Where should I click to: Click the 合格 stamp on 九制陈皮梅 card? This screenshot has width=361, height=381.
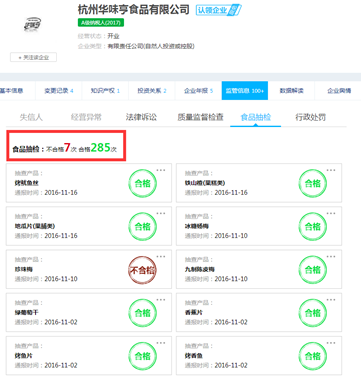(x=313, y=270)
